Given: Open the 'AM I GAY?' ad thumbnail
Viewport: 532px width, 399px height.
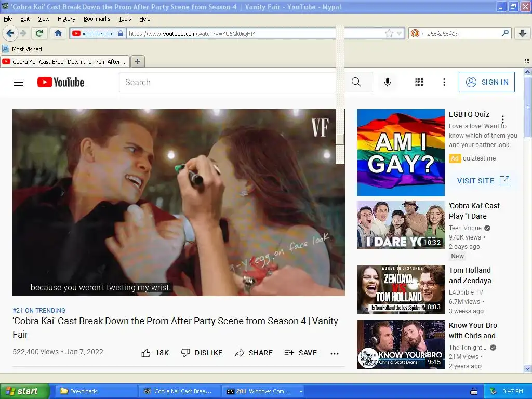Looking at the screenshot, I should pyautogui.click(x=401, y=153).
